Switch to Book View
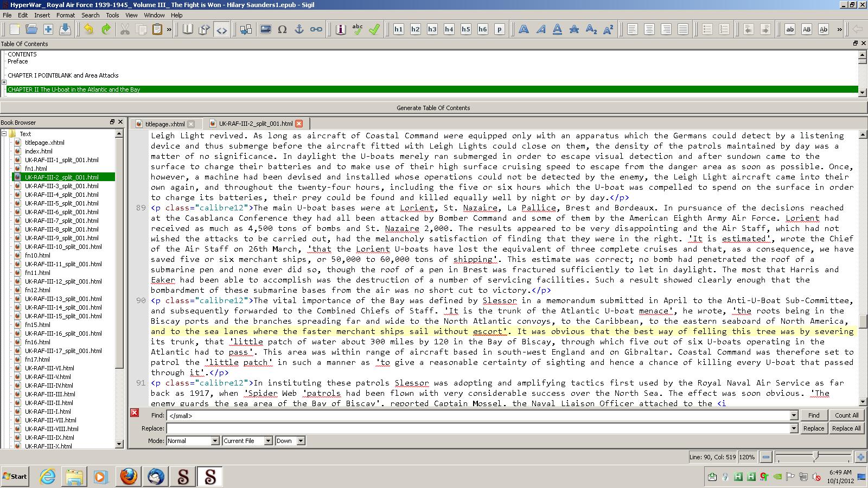 tap(188, 29)
